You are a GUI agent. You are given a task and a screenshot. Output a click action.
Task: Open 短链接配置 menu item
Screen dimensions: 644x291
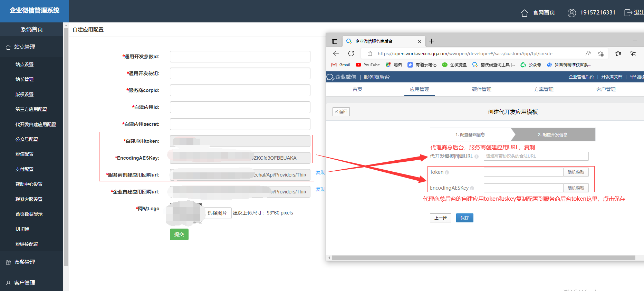pos(27,244)
